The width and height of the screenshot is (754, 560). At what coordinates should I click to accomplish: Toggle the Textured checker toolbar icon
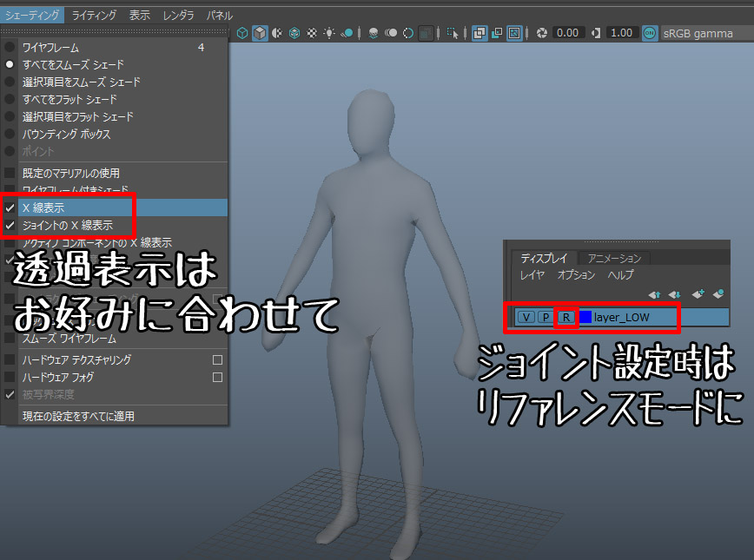312,33
